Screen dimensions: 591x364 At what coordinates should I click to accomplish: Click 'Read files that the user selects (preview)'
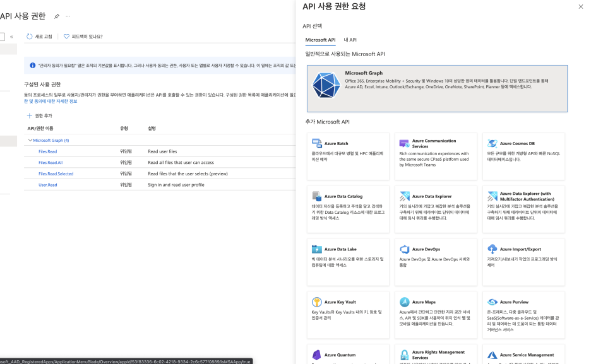click(x=188, y=174)
